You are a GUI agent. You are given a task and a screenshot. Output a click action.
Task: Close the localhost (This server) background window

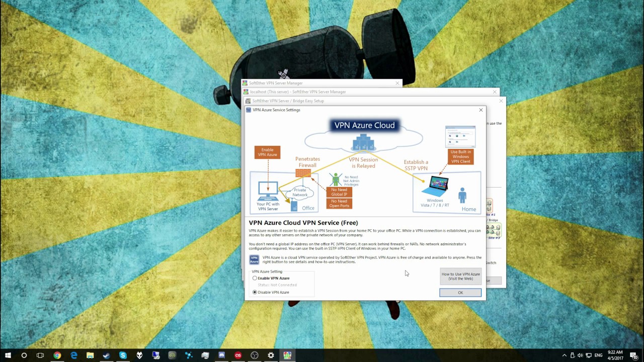click(x=495, y=92)
